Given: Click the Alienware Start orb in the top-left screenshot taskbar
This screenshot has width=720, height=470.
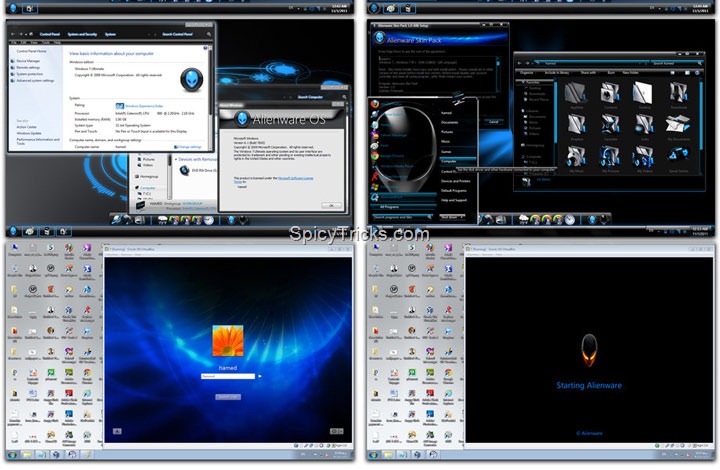Looking at the screenshot, I should point(13,231).
